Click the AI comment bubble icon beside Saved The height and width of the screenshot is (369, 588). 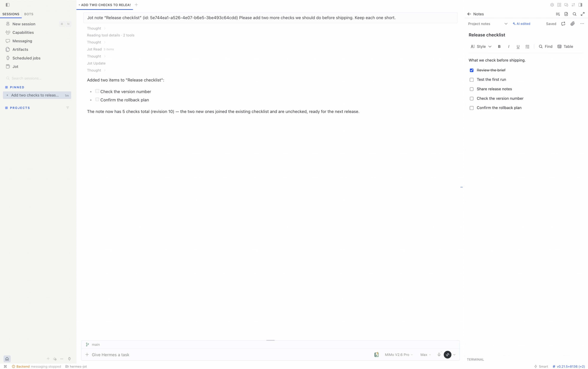pos(563,24)
